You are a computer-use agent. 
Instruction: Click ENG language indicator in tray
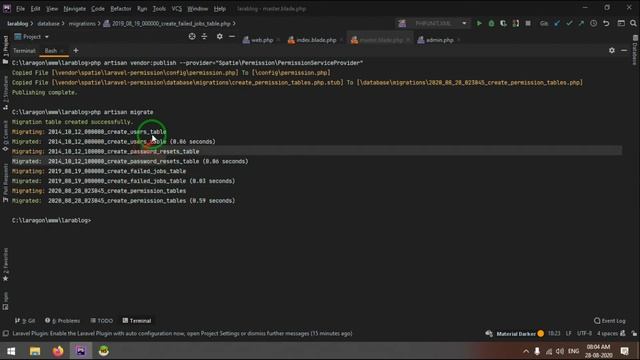click(x=573, y=351)
